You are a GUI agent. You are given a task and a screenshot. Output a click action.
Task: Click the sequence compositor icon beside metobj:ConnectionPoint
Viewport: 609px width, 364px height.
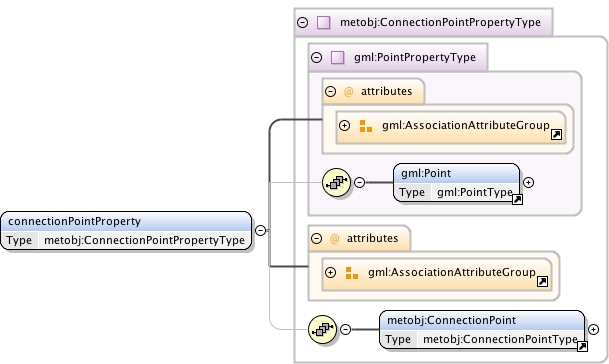[322, 329]
